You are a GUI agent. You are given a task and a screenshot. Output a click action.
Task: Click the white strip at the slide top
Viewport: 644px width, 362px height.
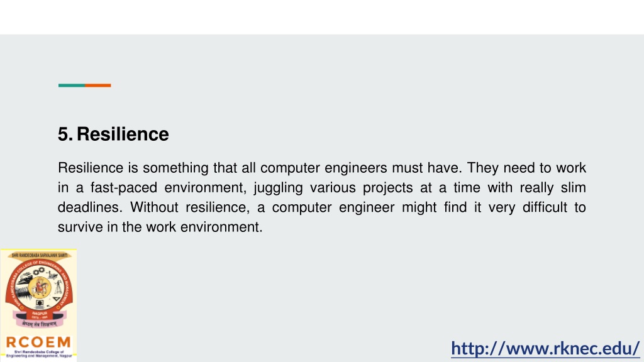pyautogui.click(x=322, y=17)
